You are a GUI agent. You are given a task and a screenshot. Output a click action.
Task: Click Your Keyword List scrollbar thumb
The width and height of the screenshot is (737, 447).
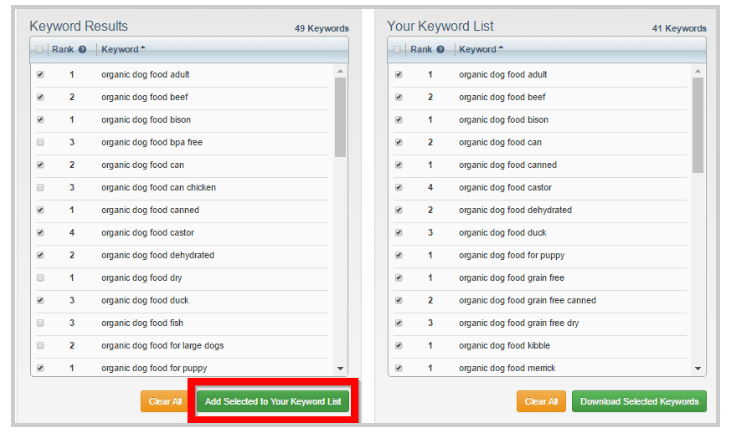698,125
